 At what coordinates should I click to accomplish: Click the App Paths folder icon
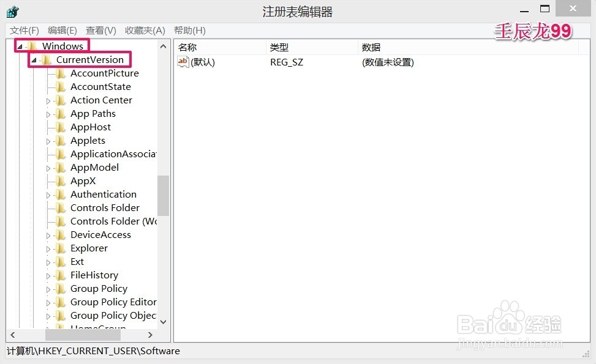tap(62, 113)
